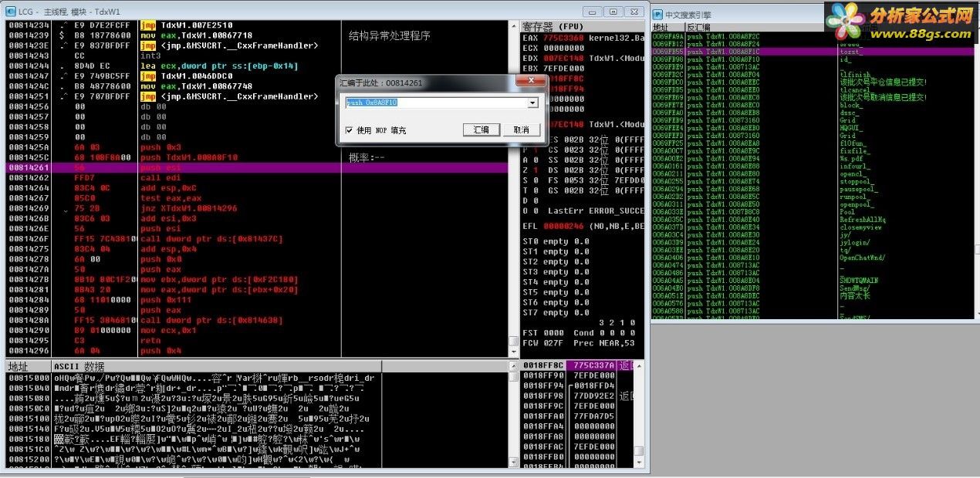980x478 pixels.
Task: Select the EAX 775C3368 register line
Action: point(584,37)
